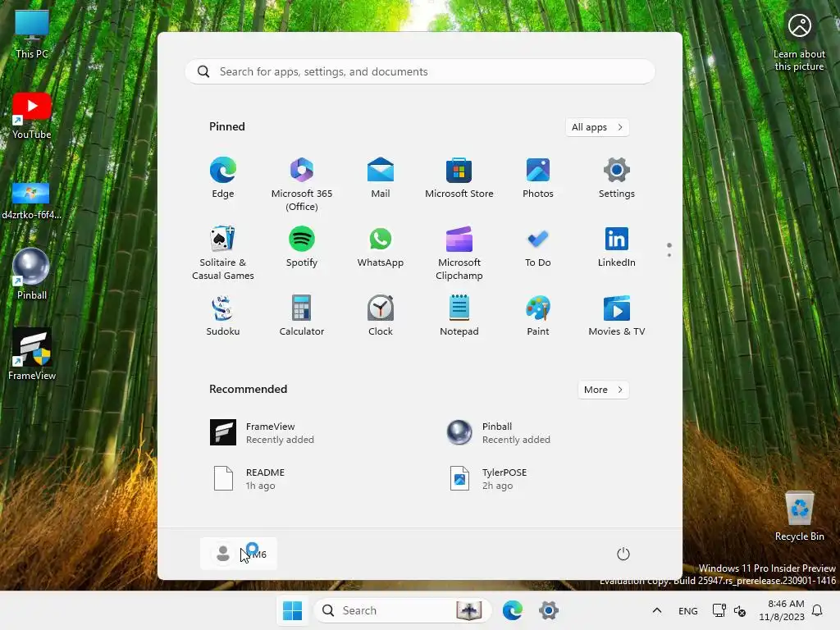840x630 pixels.
Task: Launch Microsoft 365 (Office)
Action: coord(302,184)
